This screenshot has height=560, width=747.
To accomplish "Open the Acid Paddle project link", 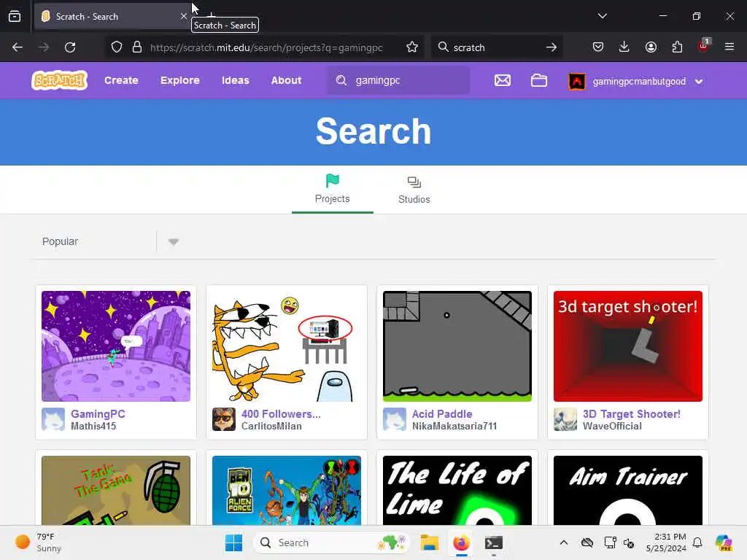I will click(442, 414).
